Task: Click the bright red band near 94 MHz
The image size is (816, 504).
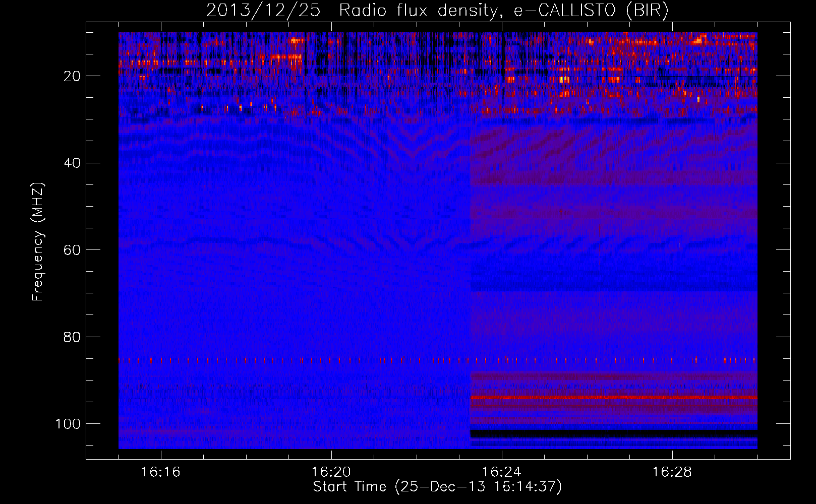Action: point(614,398)
